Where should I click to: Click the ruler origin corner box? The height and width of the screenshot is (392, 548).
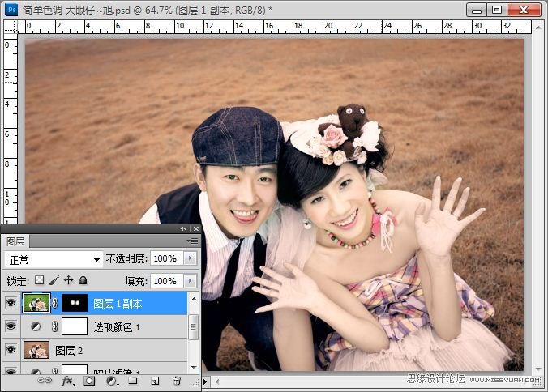point(11,27)
